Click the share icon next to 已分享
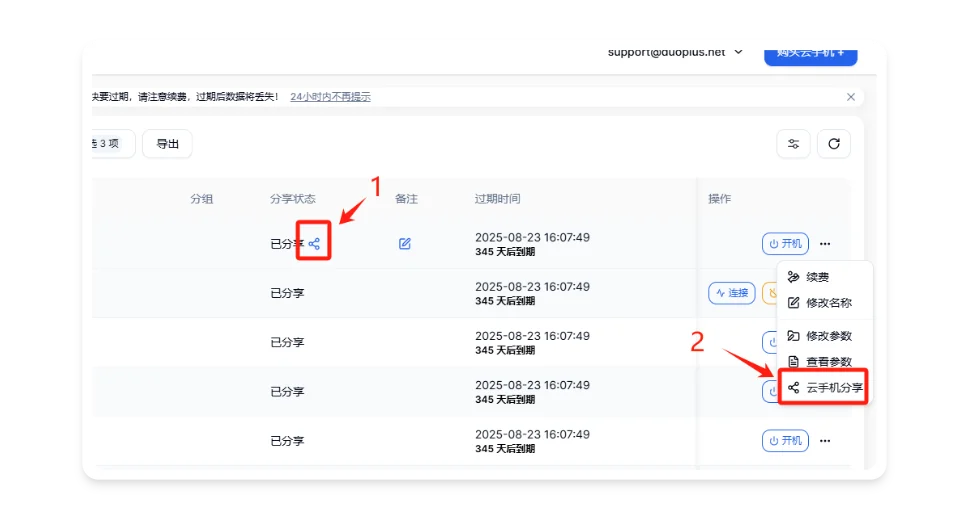 click(314, 244)
